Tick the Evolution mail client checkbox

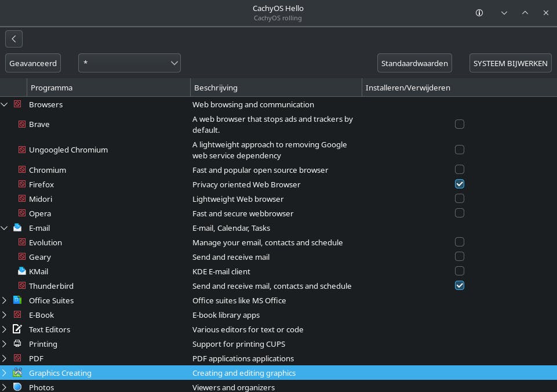(460, 242)
